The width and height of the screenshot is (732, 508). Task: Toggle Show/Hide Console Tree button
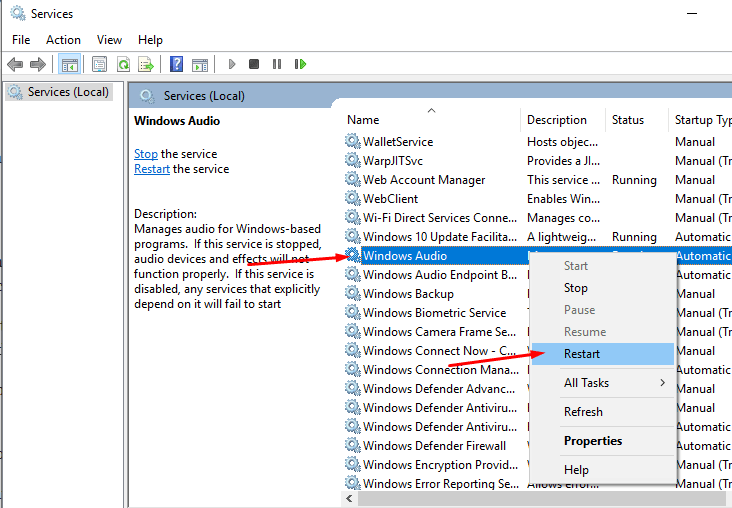click(x=69, y=64)
